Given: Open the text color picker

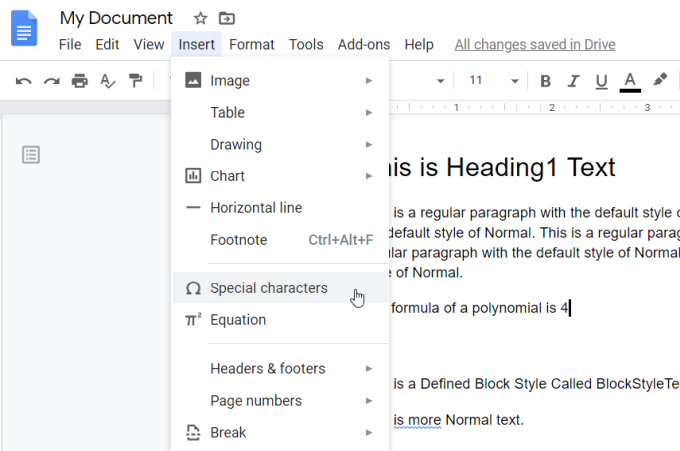Looking at the screenshot, I should point(630,81).
